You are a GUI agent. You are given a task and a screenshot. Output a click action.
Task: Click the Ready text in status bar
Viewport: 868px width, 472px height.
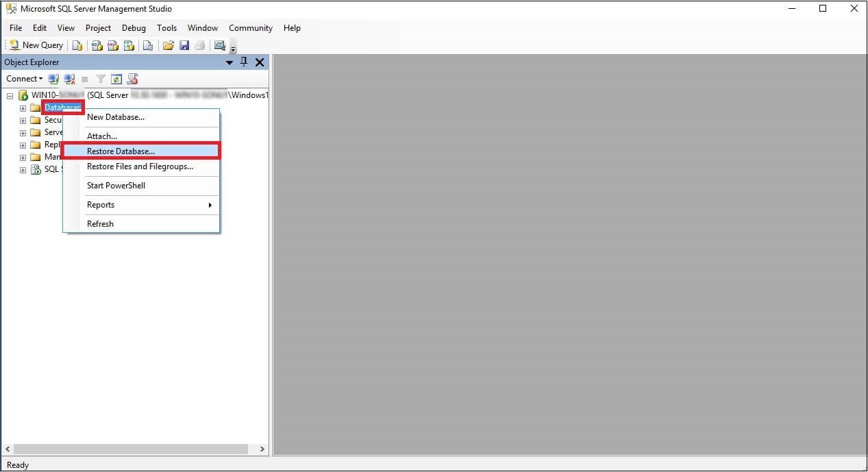point(18,465)
